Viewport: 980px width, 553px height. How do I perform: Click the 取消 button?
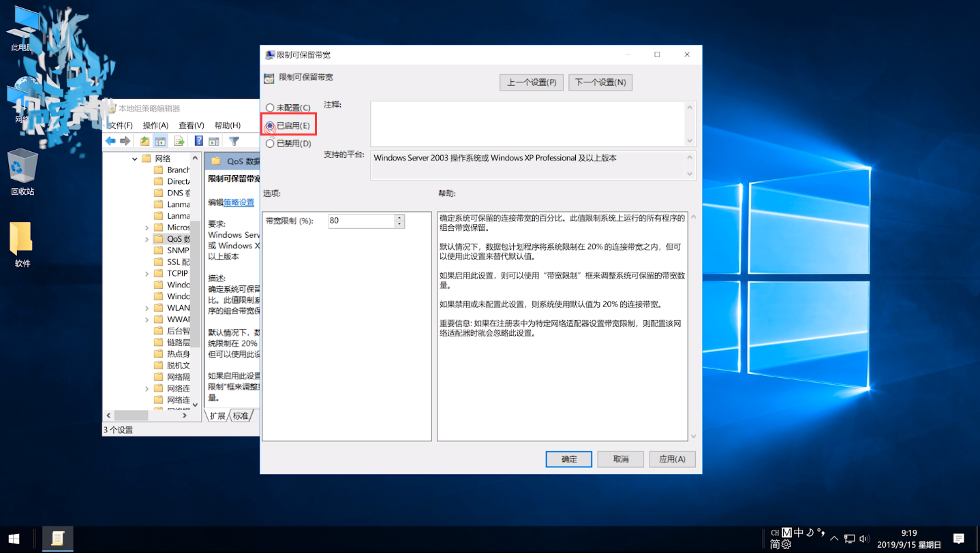[621, 459]
